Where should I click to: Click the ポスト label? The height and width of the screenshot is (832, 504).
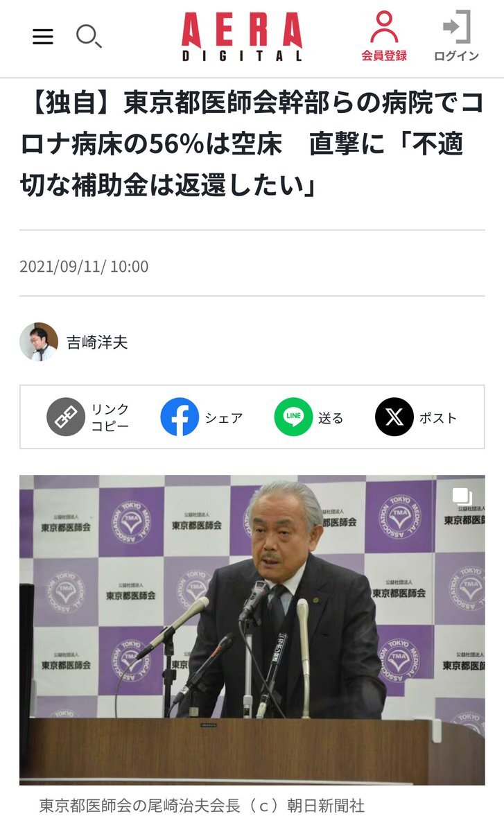tap(438, 418)
